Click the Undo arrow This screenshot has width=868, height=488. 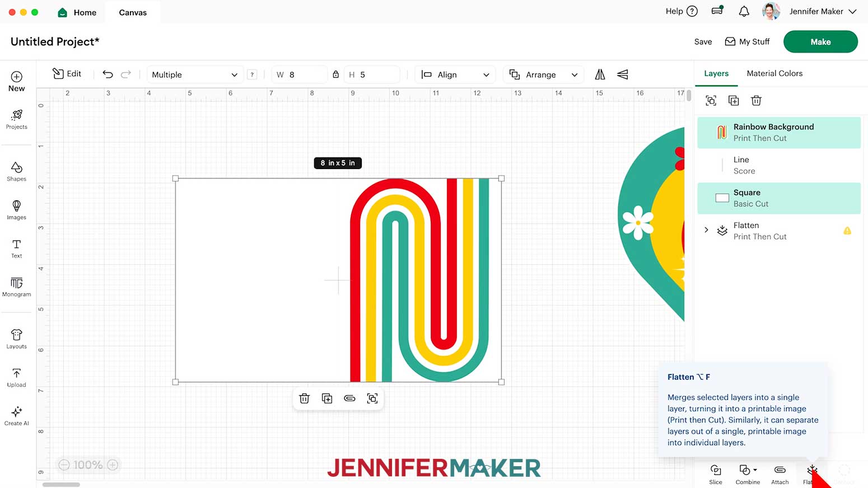tap(108, 74)
